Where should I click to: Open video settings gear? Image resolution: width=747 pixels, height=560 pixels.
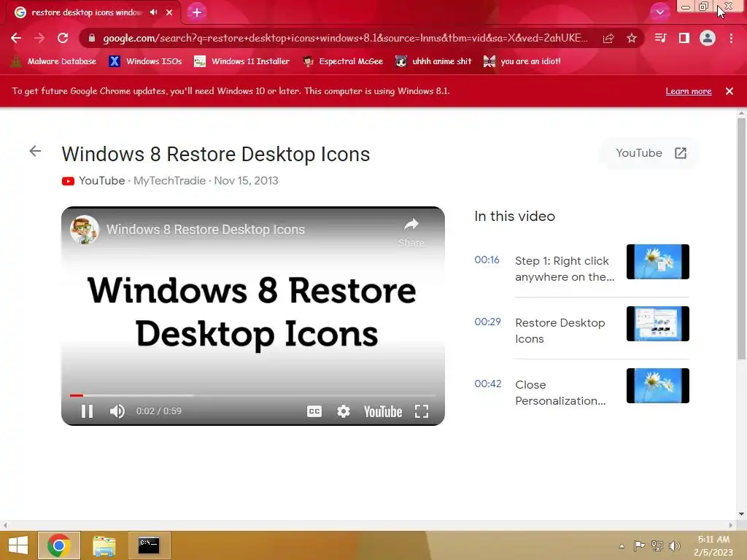point(344,411)
